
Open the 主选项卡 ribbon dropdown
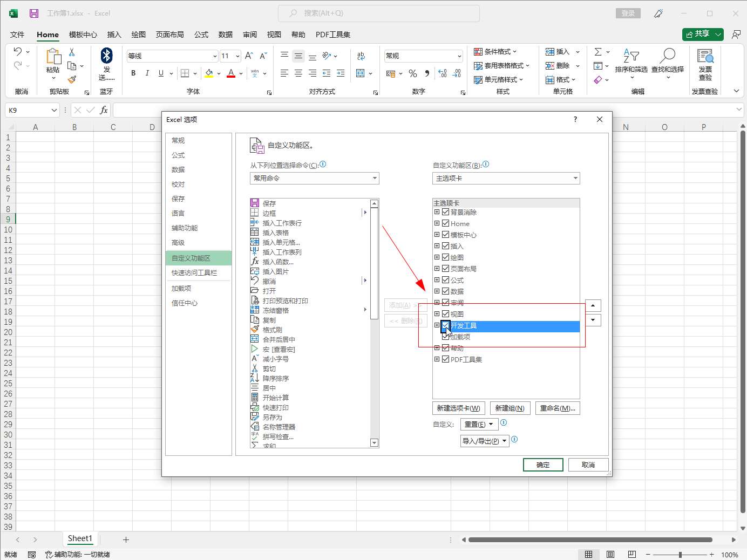click(506, 178)
